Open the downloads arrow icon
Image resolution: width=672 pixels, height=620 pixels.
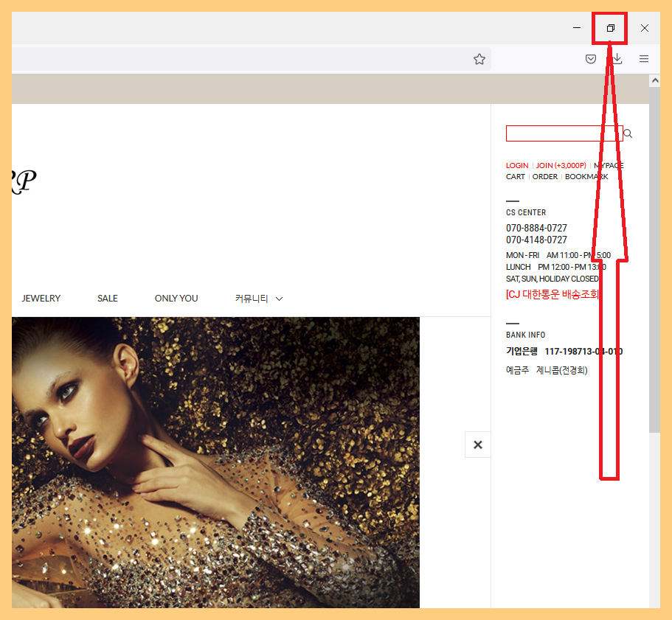[617, 59]
